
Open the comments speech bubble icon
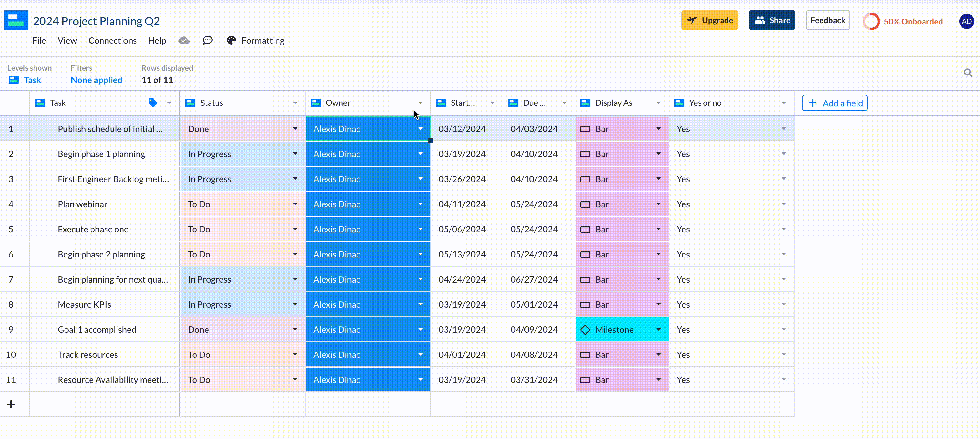(x=207, y=40)
